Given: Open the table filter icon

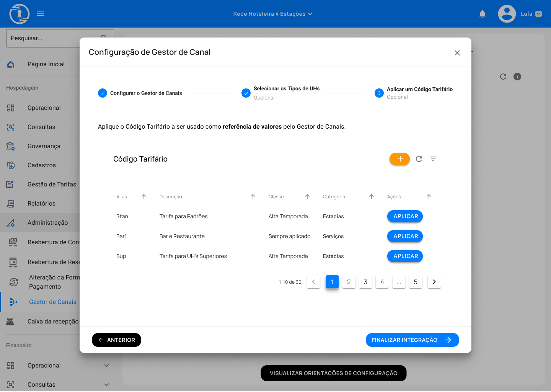Looking at the screenshot, I should pyautogui.click(x=433, y=159).
